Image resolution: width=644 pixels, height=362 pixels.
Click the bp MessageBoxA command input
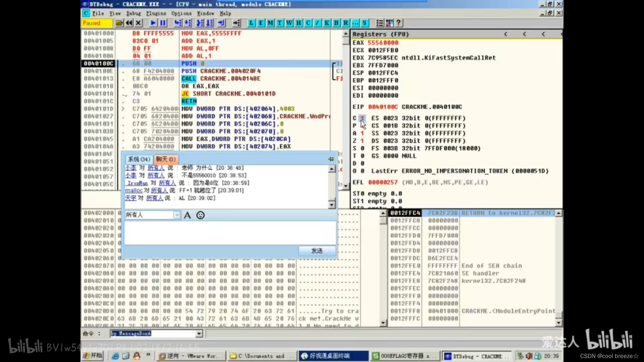tap(153, 334)
